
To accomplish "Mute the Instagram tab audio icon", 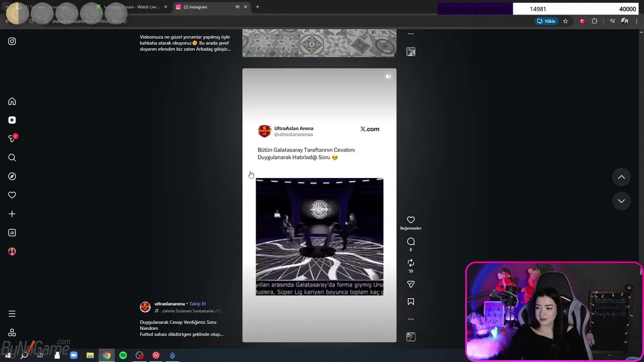I will coord(237,7).
